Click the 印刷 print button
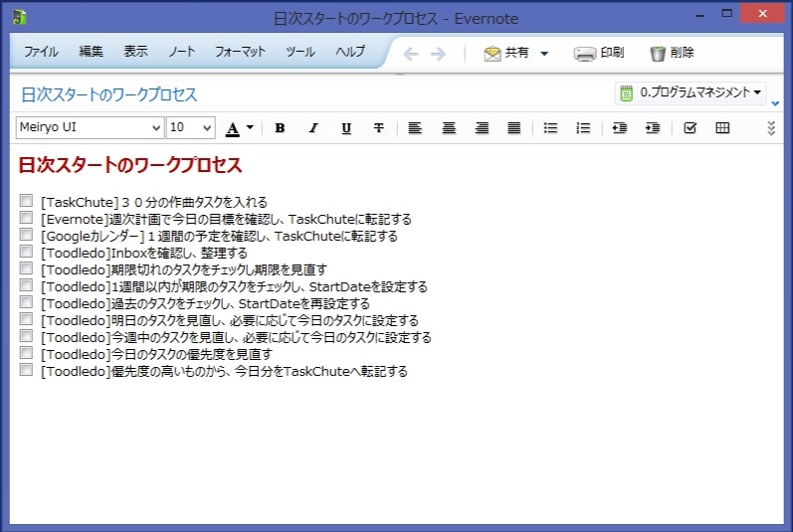The height and width of the screenshot is (532, 793). coord(599,53)
